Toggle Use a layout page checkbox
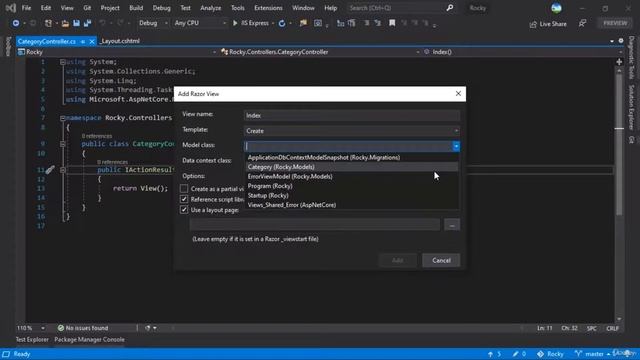 184,210
